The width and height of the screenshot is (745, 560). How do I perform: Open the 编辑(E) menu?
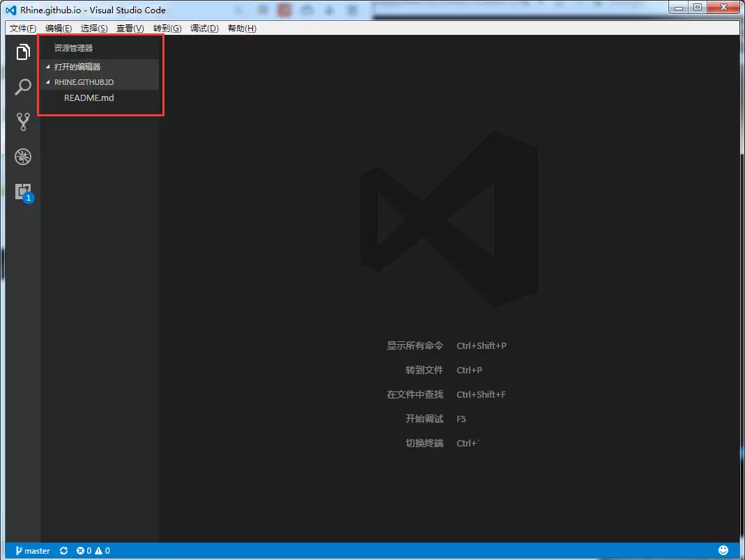tap(59, 29)
